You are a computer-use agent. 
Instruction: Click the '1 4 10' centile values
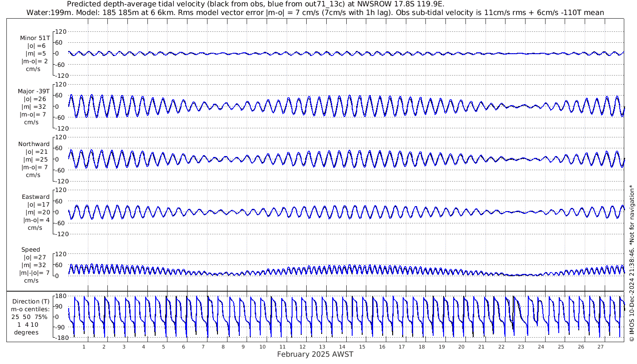click(28, 324)
